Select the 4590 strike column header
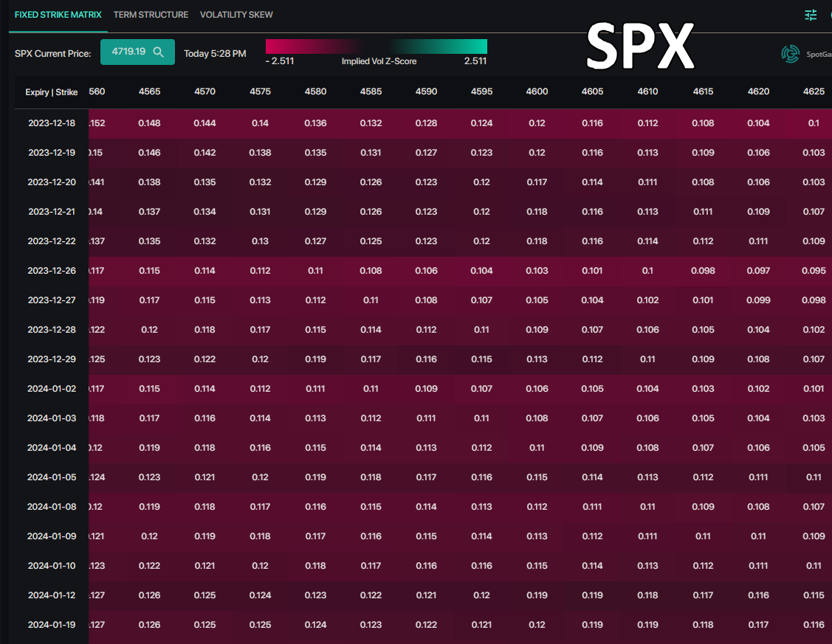Viewport: 832px width, 644px height. (426, 91)
